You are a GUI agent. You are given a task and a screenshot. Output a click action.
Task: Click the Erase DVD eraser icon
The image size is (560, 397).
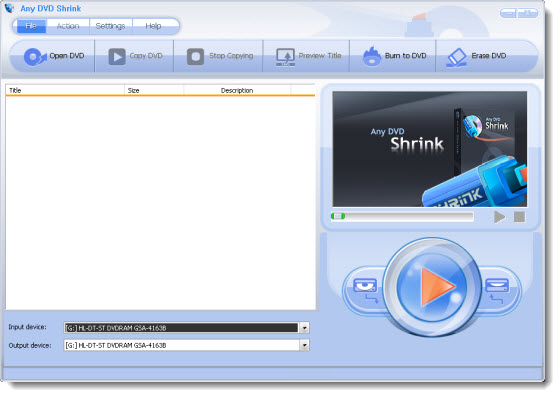pos(456,57)
